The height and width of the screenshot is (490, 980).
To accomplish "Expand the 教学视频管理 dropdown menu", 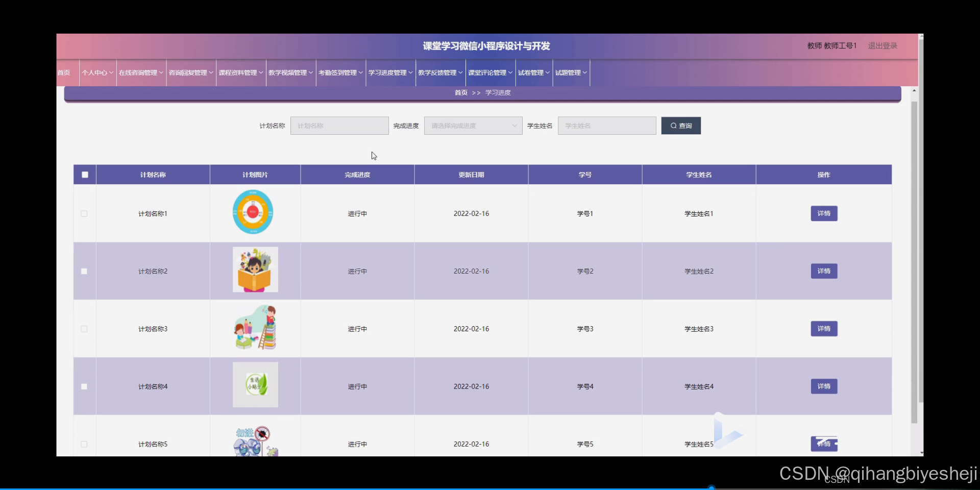I will click(290, 72).
